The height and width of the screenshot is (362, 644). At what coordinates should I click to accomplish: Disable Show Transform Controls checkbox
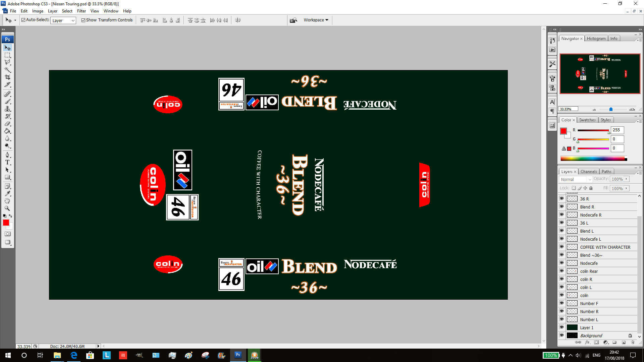point(83,20)
